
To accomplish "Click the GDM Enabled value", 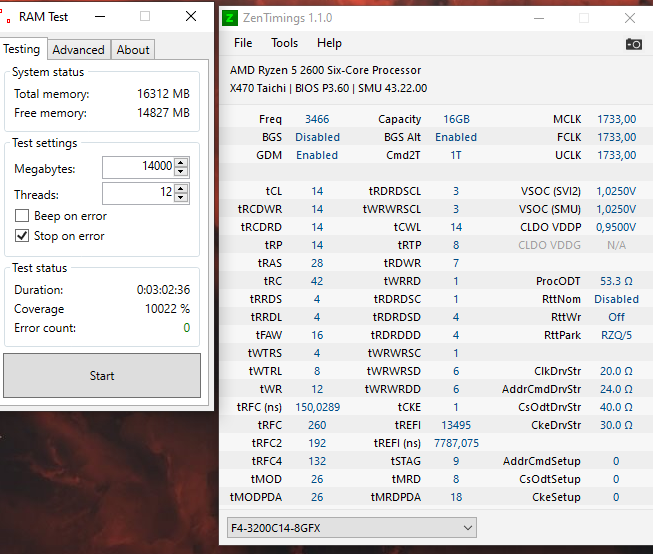I will click(x=317, y=155).
